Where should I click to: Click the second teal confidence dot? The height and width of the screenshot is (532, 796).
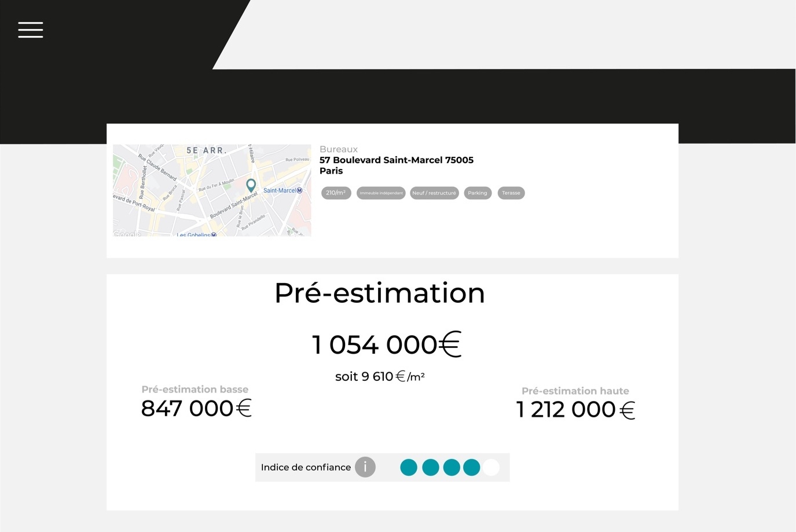[431, 467]
